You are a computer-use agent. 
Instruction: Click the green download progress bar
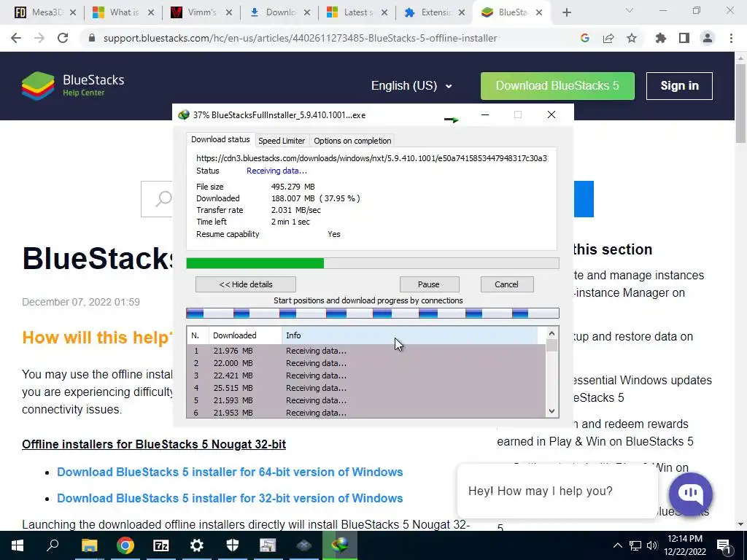(373, 263)
